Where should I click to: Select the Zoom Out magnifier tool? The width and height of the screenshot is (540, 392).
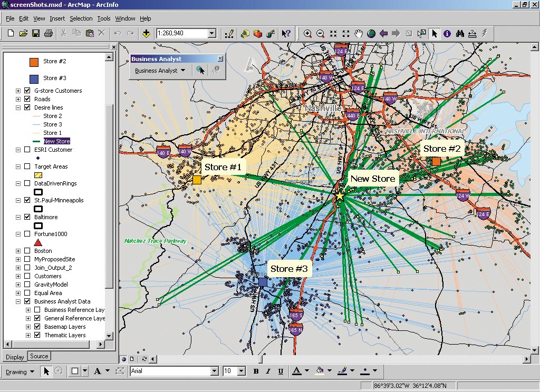320,33
